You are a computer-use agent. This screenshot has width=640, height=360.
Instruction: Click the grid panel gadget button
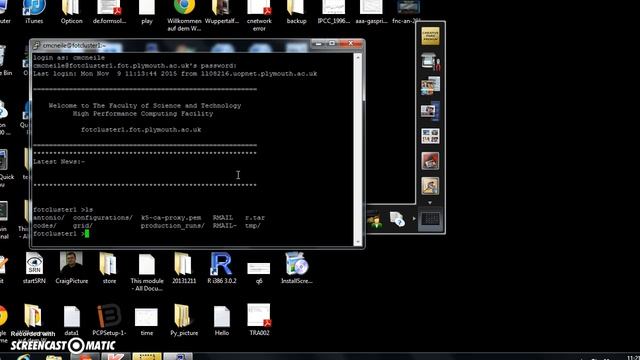430,219
